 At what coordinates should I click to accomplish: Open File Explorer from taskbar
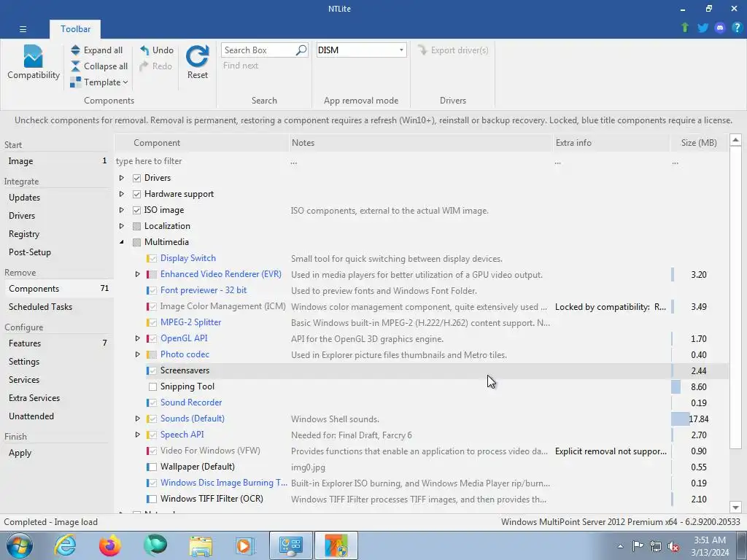click(x=201, y=545)
